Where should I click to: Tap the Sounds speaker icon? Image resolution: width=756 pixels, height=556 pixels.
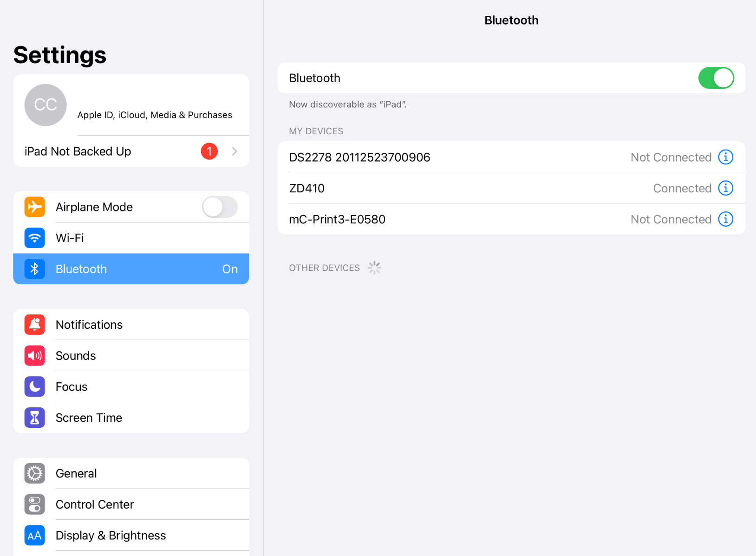point(35,356)
